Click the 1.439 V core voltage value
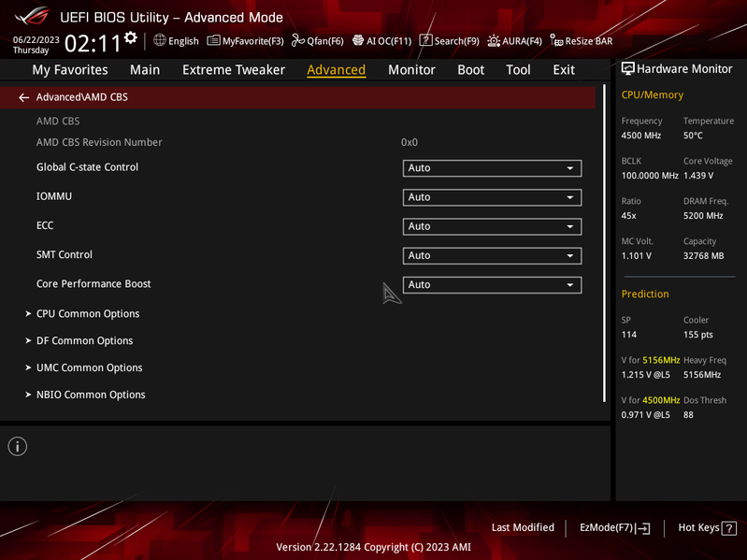747x560 pixels. [x=698, y=176]
